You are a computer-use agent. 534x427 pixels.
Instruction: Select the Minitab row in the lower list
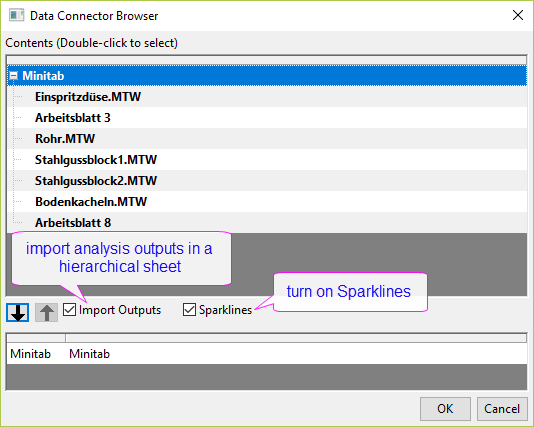267,354
